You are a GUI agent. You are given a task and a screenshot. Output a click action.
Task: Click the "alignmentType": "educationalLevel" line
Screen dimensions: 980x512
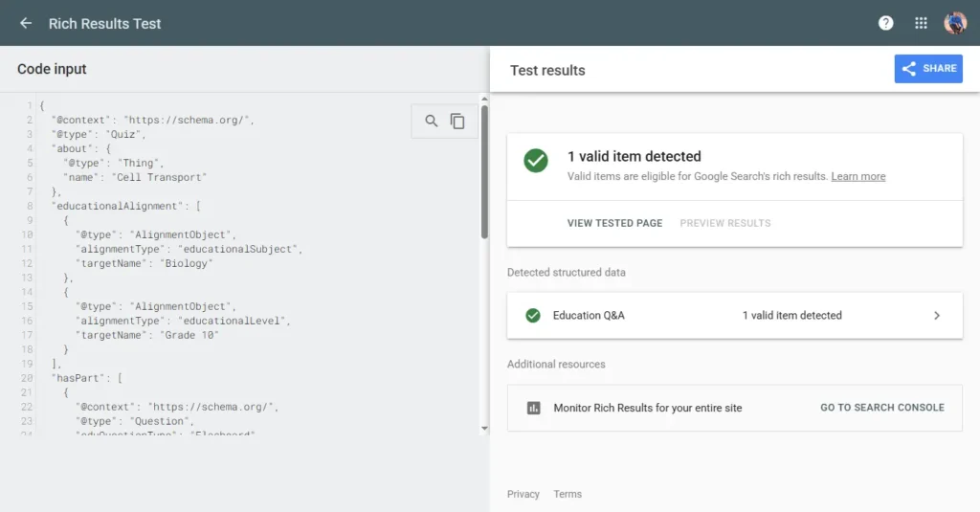pos(183,322)
